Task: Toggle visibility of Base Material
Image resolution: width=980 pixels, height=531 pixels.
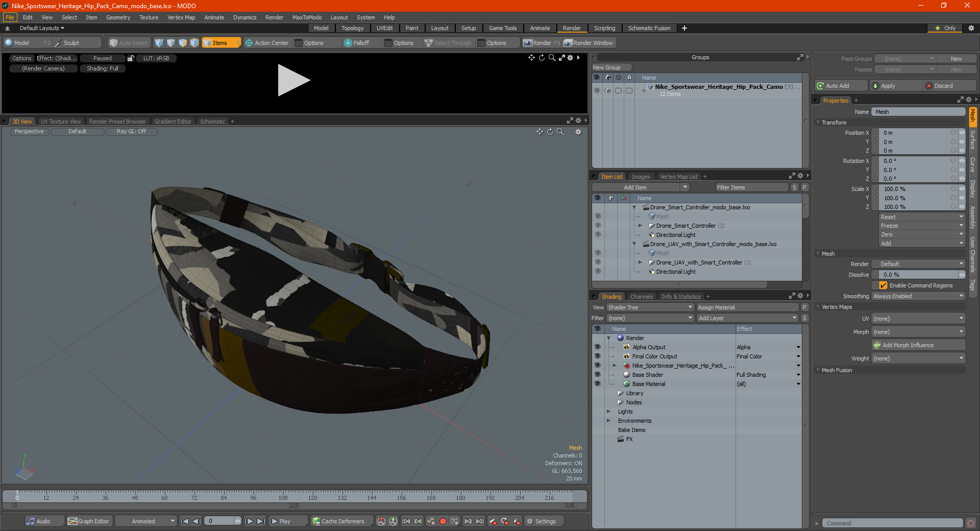Action: [x=597, y=384]
